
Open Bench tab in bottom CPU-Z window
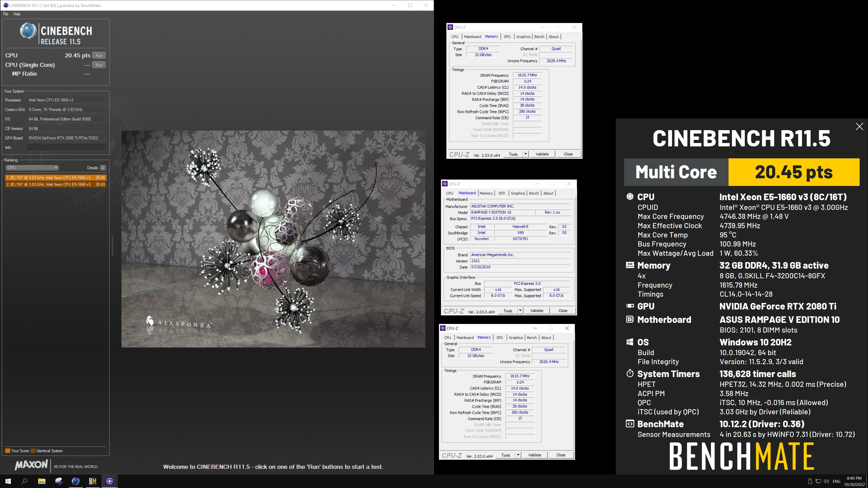532,338
